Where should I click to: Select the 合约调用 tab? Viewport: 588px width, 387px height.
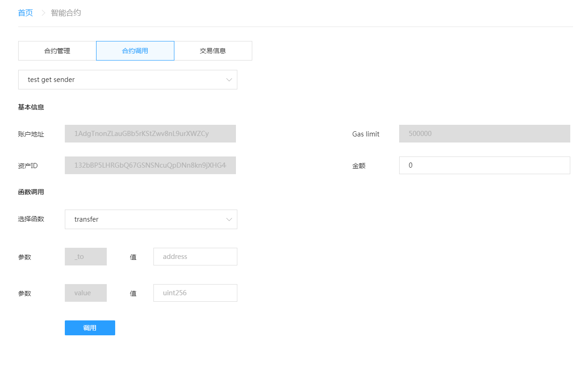point(135,51)
